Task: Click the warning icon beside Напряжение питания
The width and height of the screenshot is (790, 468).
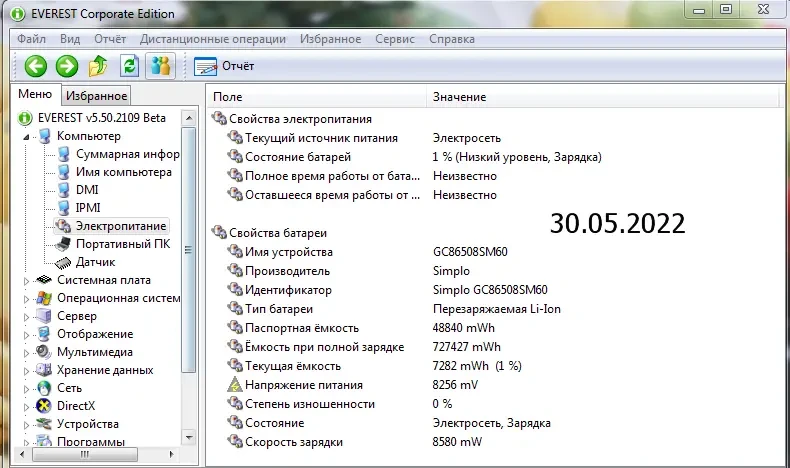Action: click(235, 385)
